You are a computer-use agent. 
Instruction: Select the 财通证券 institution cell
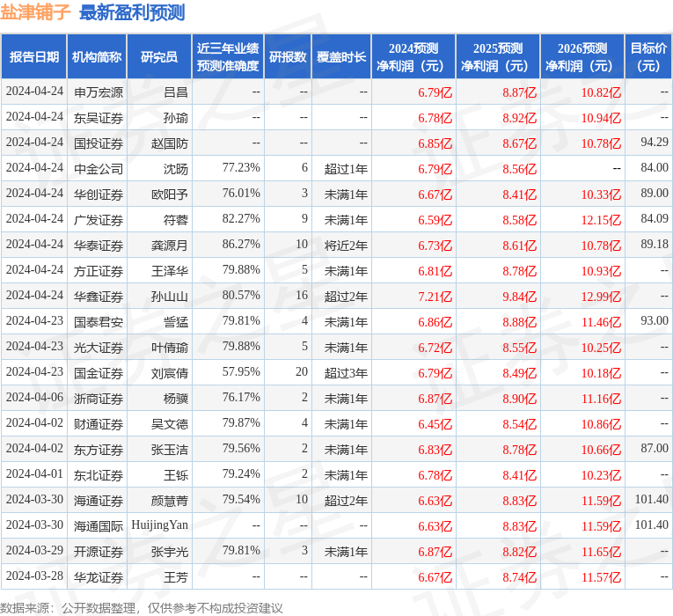click(99, 424)
